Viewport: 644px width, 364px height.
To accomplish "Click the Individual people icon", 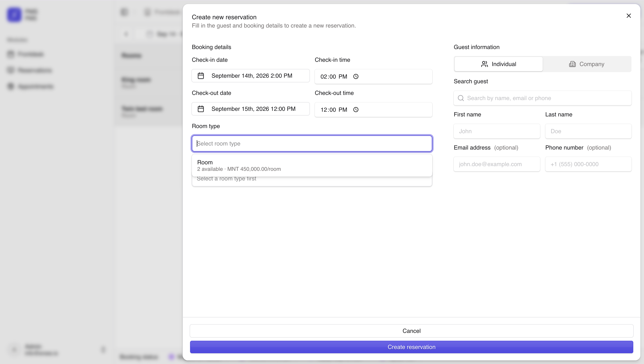I will click(x=485, y=64).
